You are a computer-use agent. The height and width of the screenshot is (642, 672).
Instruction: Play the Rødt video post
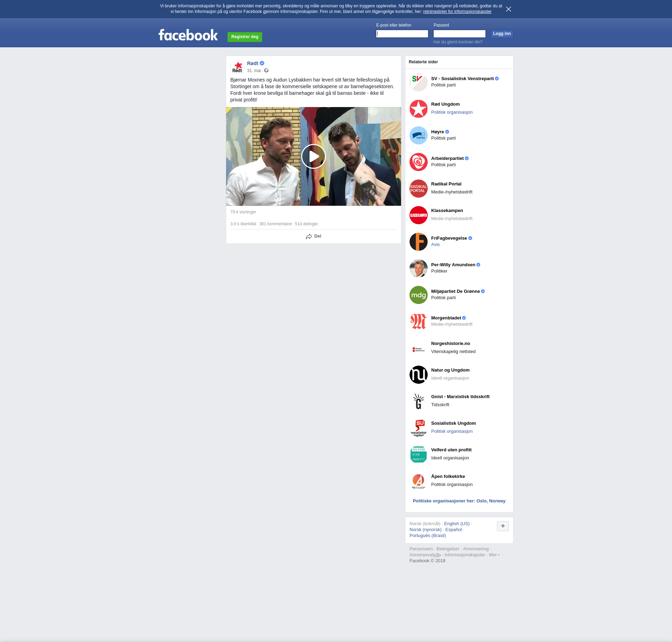[x=313, y=156]
